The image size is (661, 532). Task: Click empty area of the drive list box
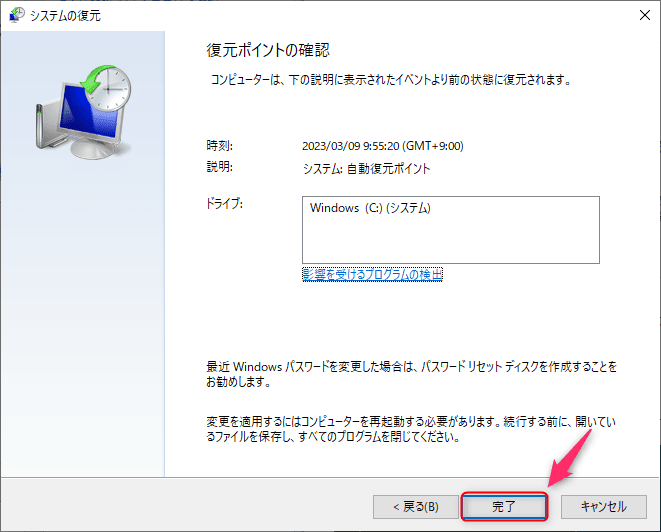point(451,240)
